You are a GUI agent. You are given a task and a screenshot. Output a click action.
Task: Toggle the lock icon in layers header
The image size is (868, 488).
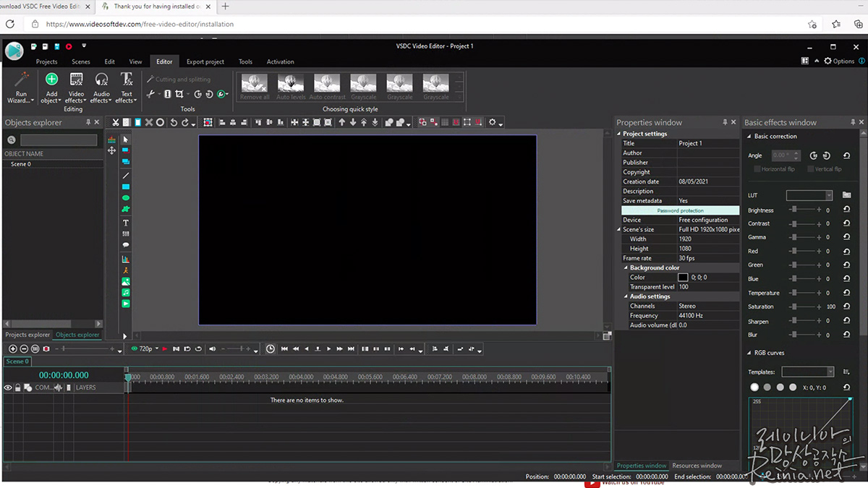tap(18, 388)
